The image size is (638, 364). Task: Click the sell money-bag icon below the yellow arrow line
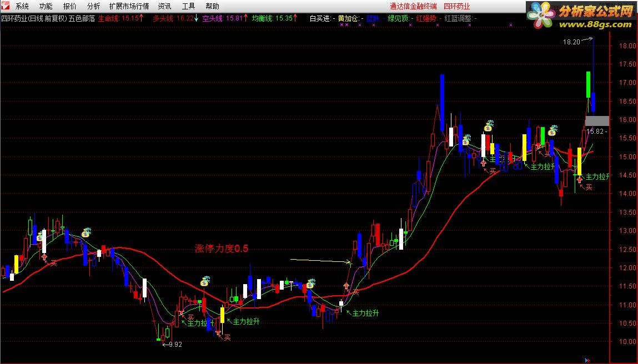pyautogui.click(x=311, y=284)
